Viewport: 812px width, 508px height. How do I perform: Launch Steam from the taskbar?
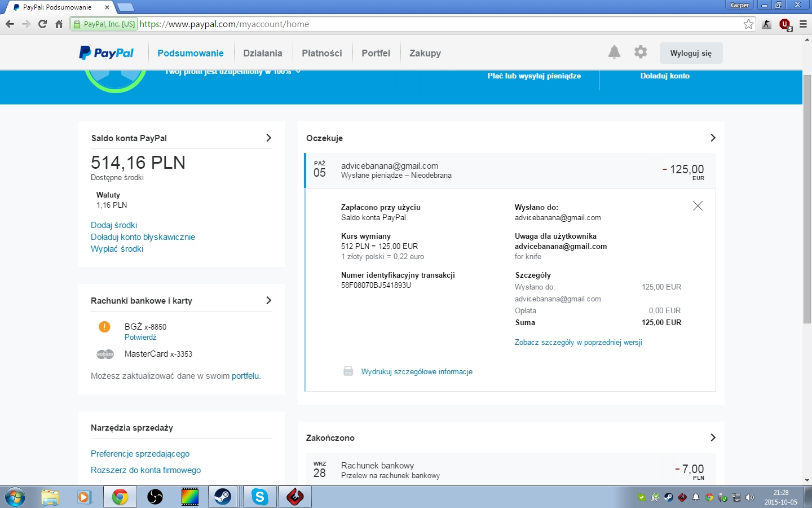pos(223,497)
